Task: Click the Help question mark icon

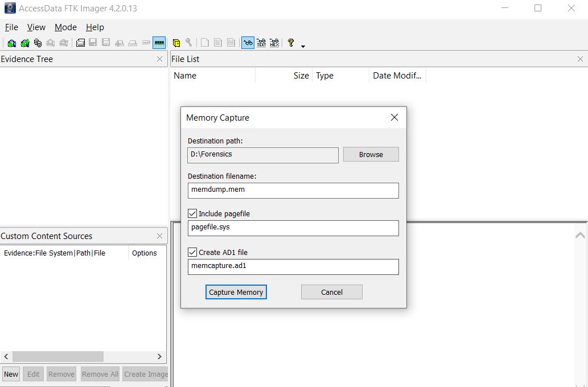Action: point(291,42)
